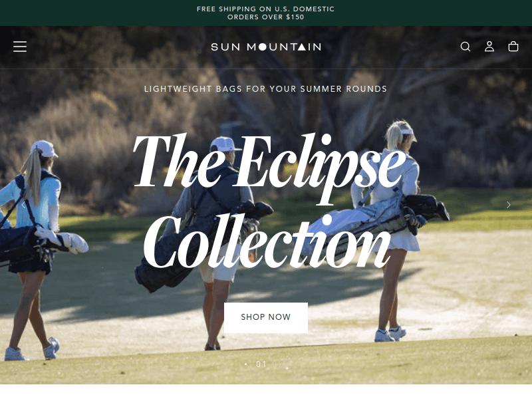Open the account profile icon

489,47
